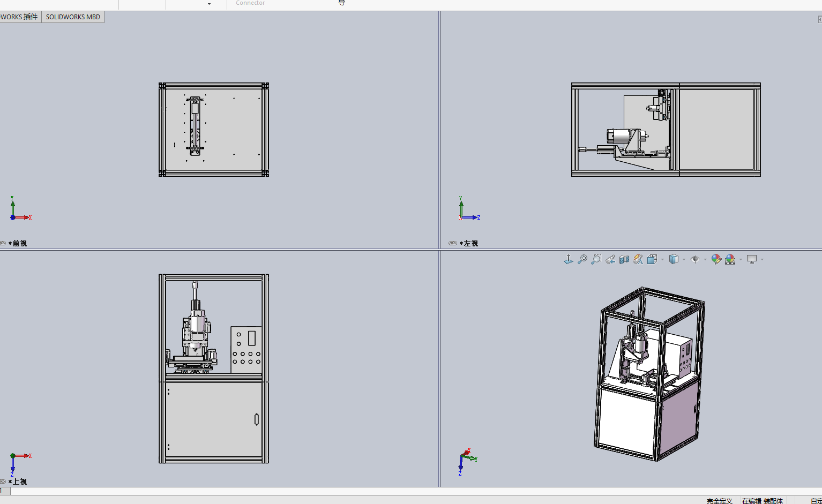
Task: Click the machine model in the left viewport
Action: click(x=666, y=130)
